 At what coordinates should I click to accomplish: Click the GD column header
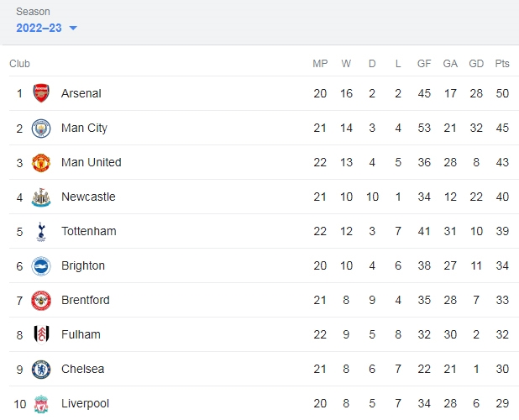point(476,63)
